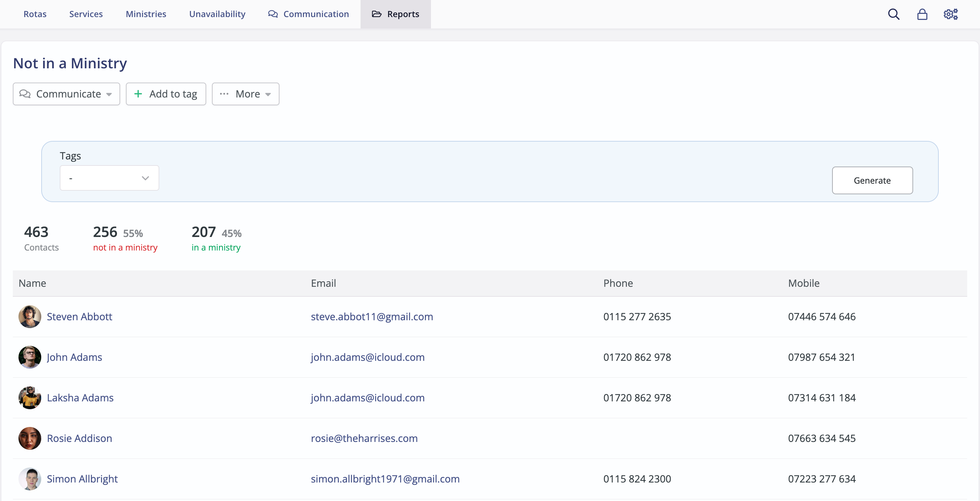Click the search magnifier icon

(x=893, y=15)
